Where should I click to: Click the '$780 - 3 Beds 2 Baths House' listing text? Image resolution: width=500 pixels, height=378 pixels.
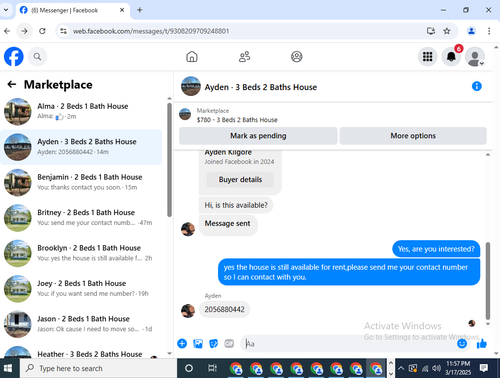click(x=237, y=120)
